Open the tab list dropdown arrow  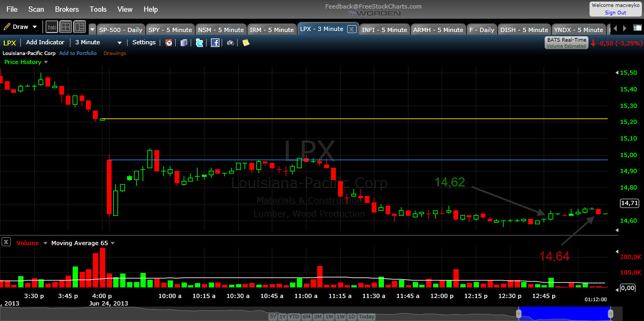point(92,30)
